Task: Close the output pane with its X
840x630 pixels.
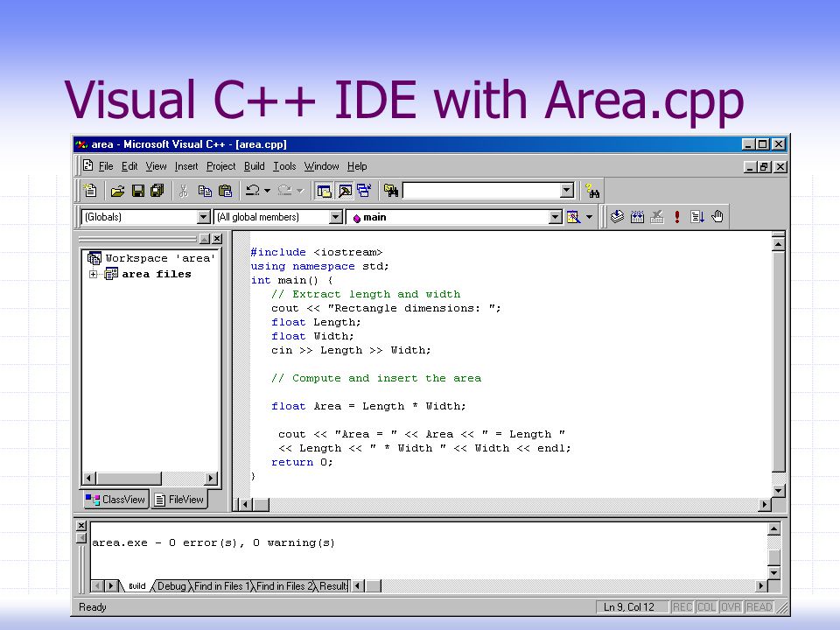Action: [x=81, y=526]
